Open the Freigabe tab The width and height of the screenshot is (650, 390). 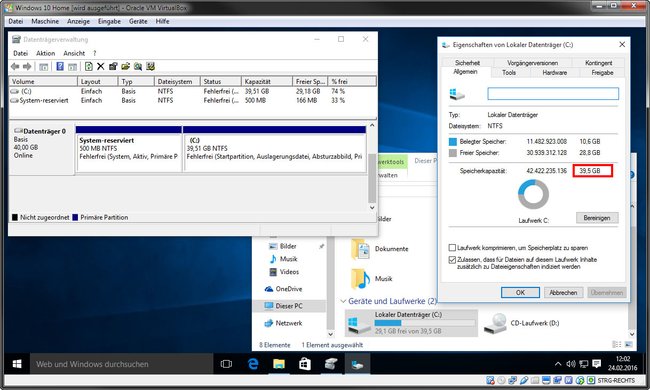[x=602, y=73]
